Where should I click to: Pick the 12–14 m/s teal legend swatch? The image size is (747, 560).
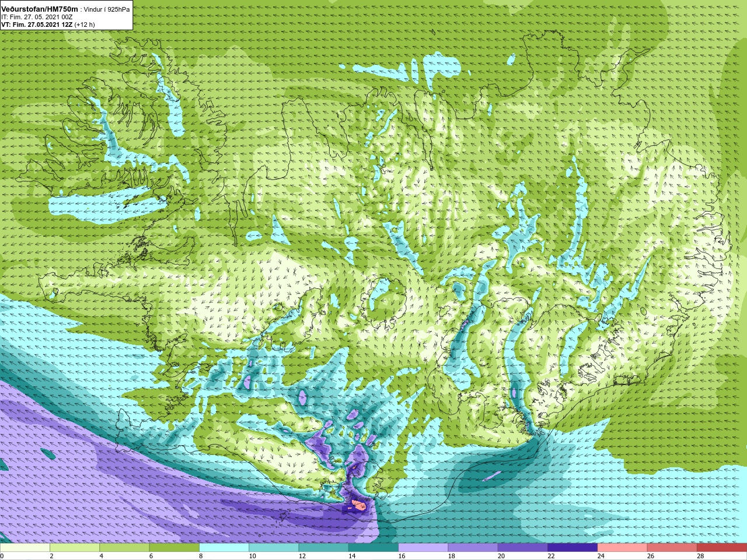tap(323, 548)
